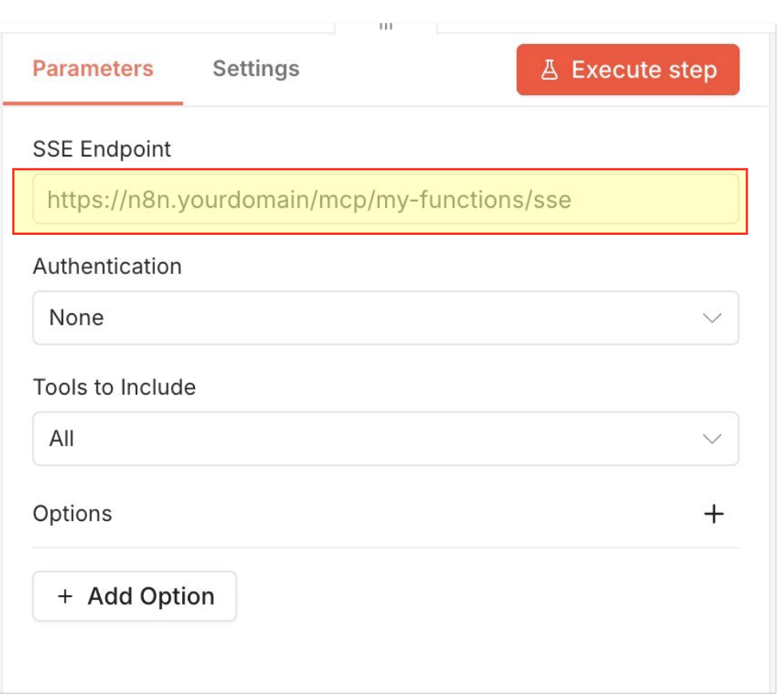The height and width of the screenshot is (700, 778).
Task: Click the Execute step button
Action: coord(628,70)
